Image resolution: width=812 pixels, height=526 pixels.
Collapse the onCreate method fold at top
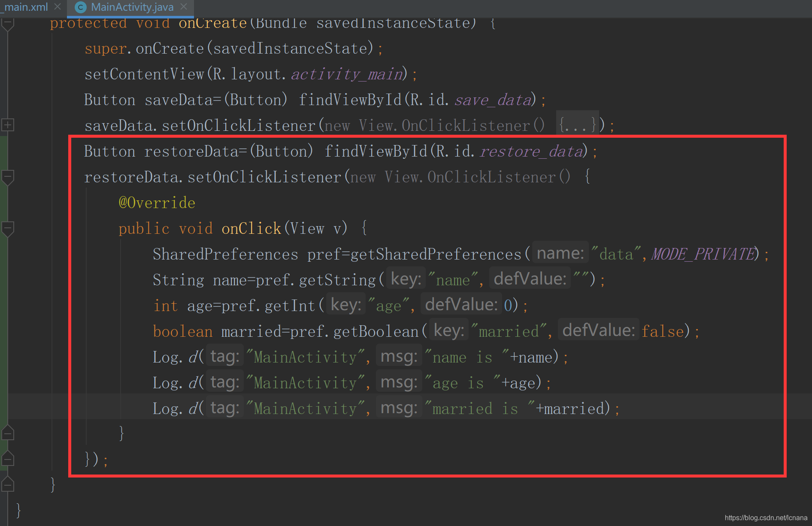click(8, 24)
